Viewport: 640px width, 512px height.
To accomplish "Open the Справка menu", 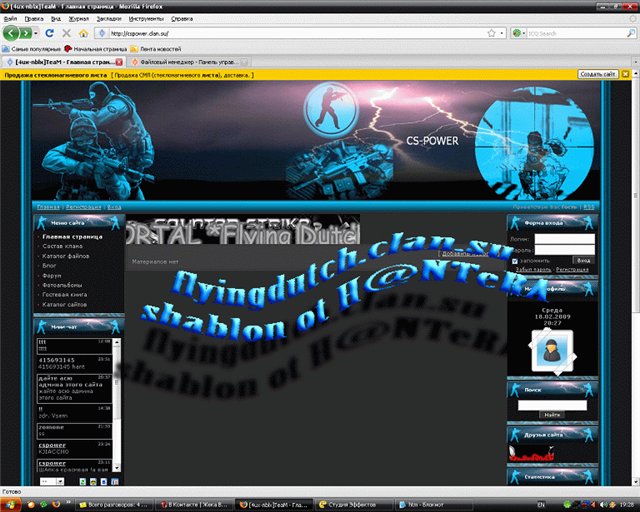I will pyautogui.click(x=182, y=19).
